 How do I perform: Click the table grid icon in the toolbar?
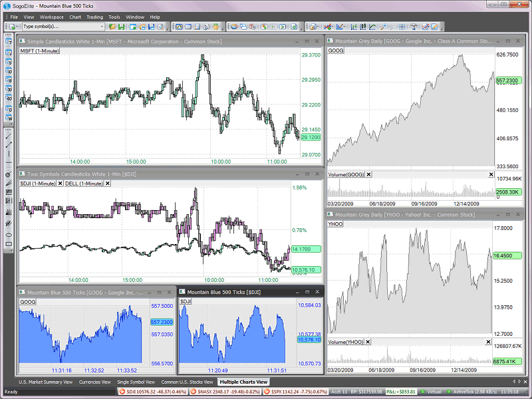188,27
